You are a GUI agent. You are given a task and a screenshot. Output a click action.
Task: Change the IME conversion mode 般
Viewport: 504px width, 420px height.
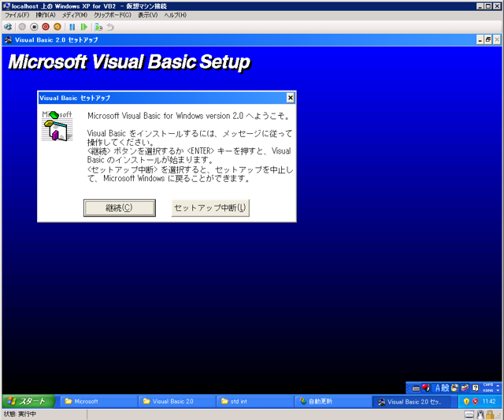click(445, 388)
